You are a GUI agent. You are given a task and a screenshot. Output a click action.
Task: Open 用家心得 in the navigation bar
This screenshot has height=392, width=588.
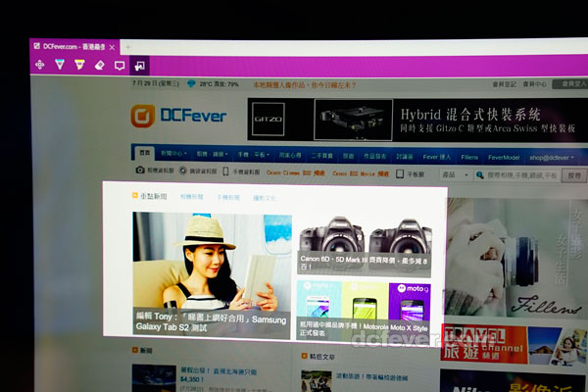coord(290,155)
